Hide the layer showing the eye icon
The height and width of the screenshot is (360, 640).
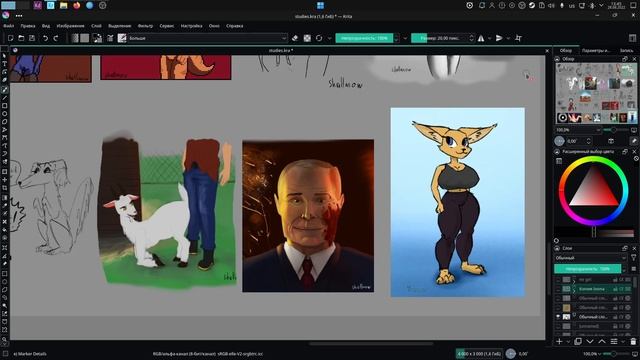click(x=558, y=317)
